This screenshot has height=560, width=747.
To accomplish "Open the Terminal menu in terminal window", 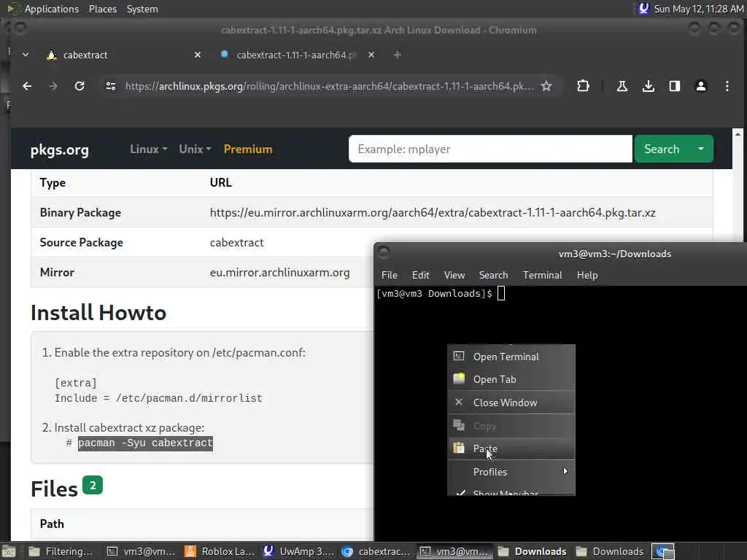I will [542, 275].
